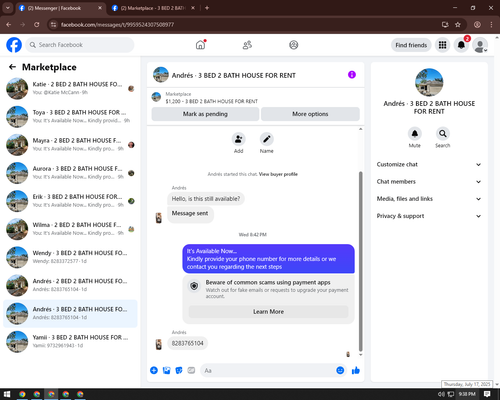Expand Customize chat section
The image size is (500, 400).
(429, 164)
